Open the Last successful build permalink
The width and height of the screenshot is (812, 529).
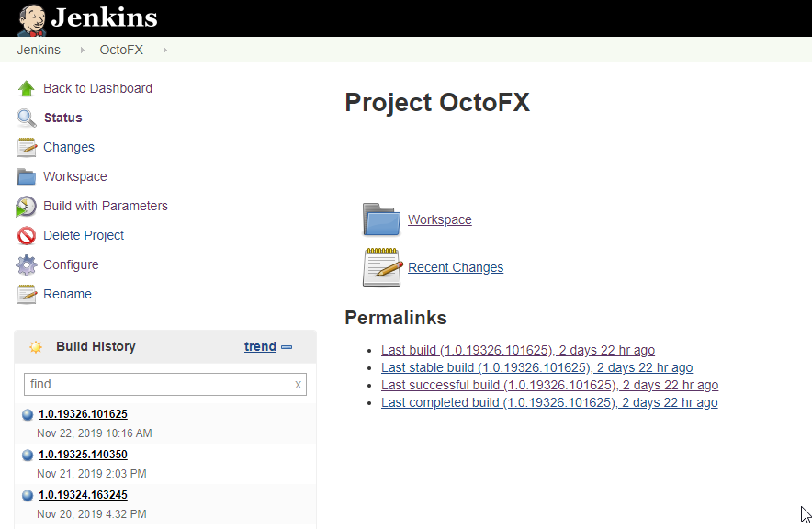(549, 385)
